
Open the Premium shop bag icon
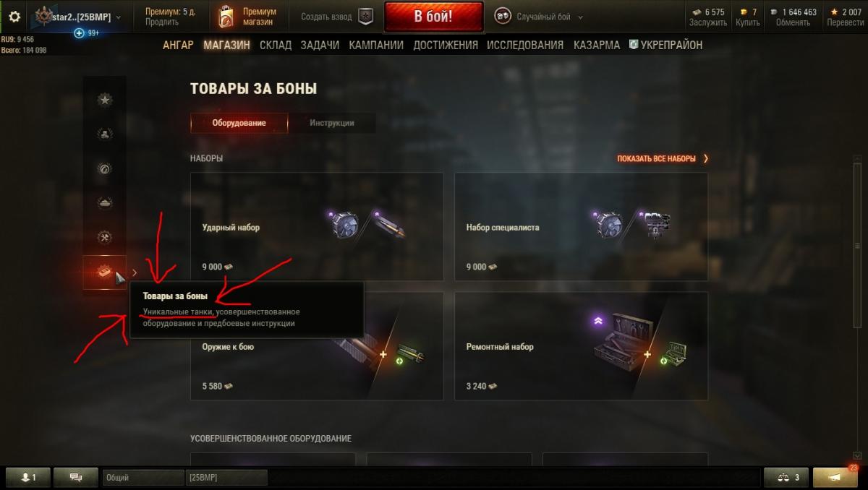coord(226,17)
